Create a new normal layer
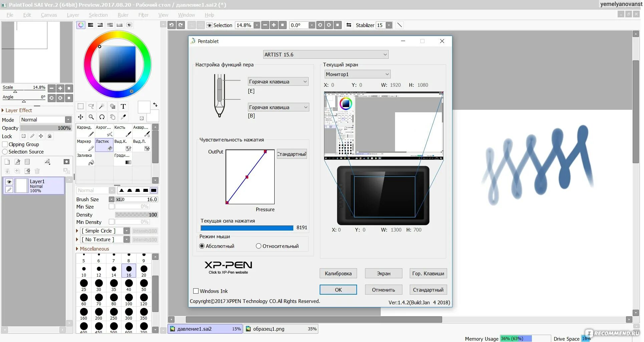 click(7, 162)
